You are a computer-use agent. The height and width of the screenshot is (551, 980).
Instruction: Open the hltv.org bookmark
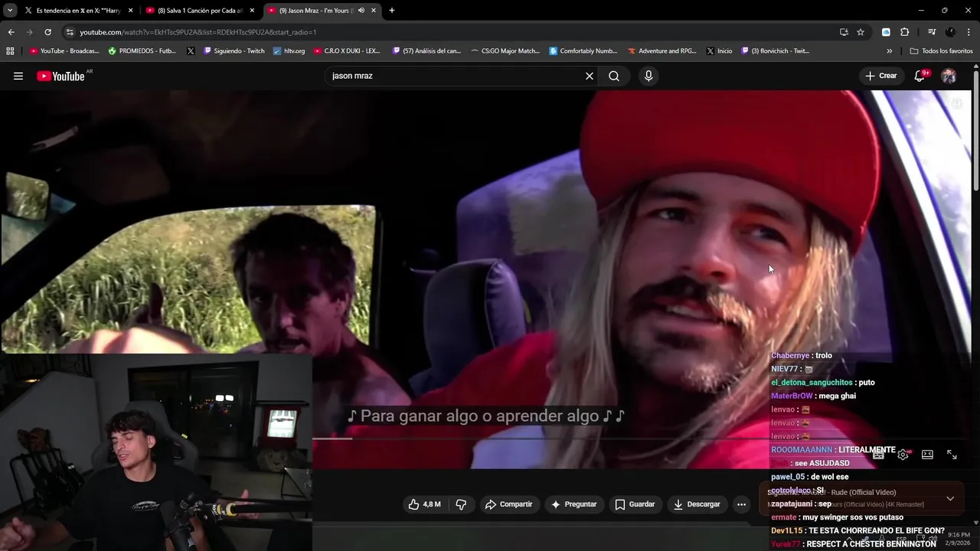click(x=288, y=51)
